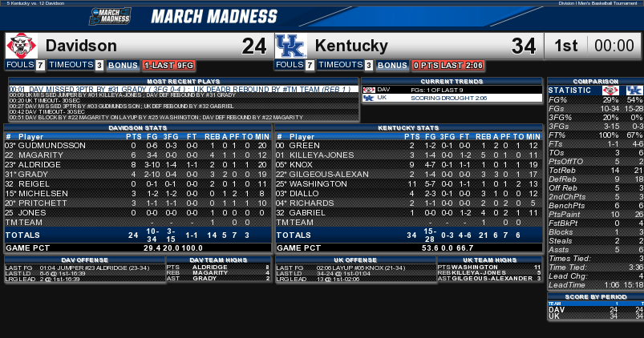The height and width of the screenshot is (338, 644).
Task: Click the Score By Period panel header
Action: (596, 296)
